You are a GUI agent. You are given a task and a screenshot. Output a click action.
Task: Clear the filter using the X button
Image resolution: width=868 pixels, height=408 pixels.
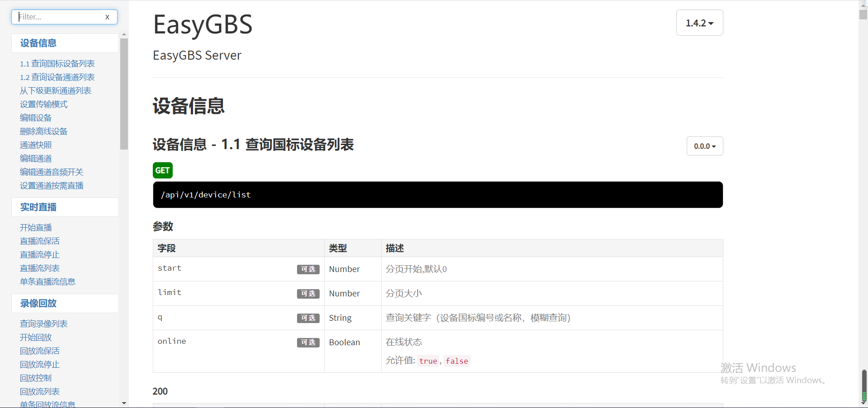pos(107,17)
